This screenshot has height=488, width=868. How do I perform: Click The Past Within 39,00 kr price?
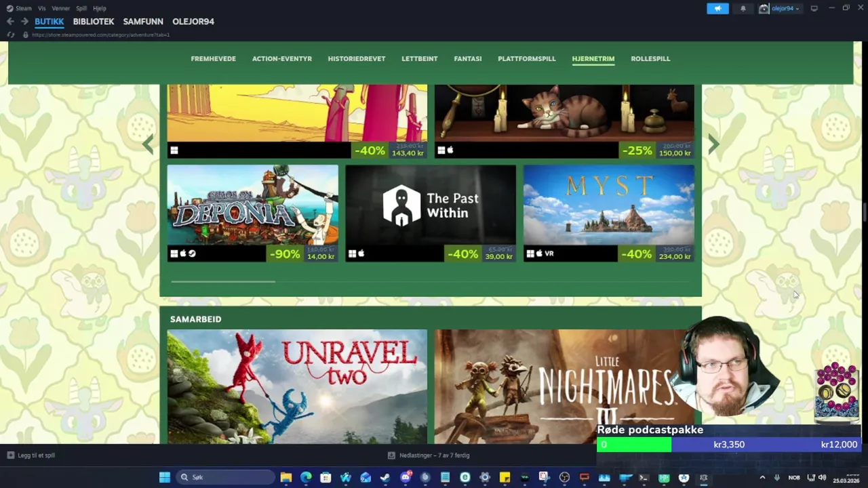click(481, 254)
